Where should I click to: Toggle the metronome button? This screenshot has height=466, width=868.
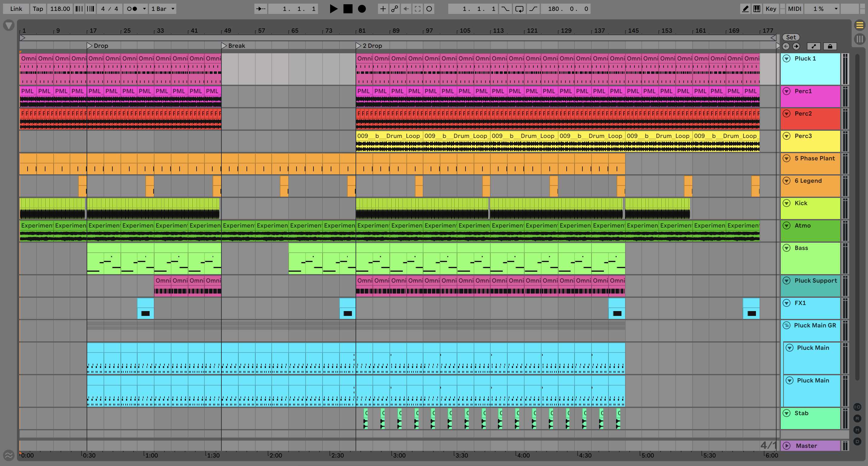(x=132, y=9)
